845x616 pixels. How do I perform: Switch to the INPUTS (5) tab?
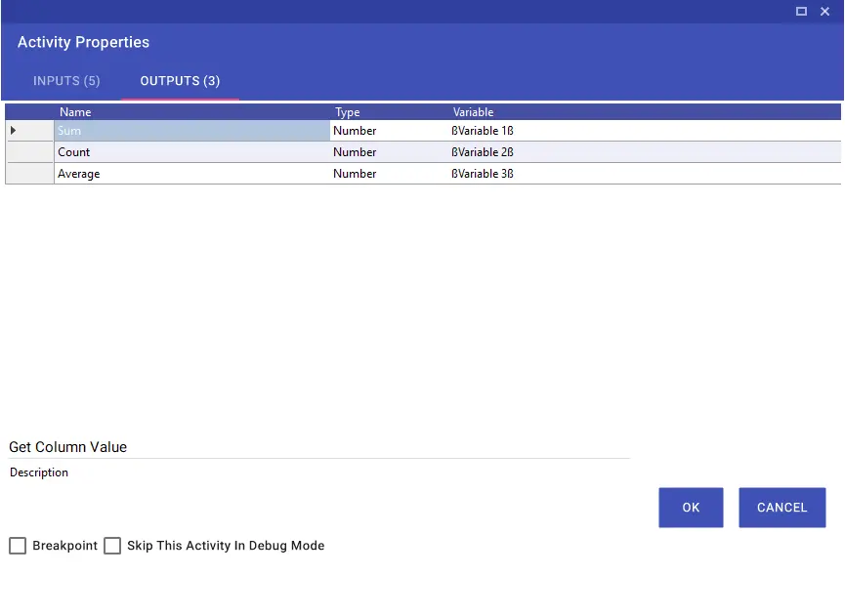[66, 81]
